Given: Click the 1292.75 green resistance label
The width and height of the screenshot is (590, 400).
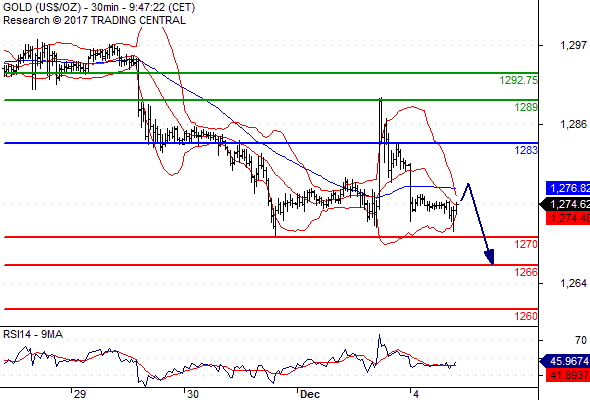Looking at the screenshot, I should point(519,80).
